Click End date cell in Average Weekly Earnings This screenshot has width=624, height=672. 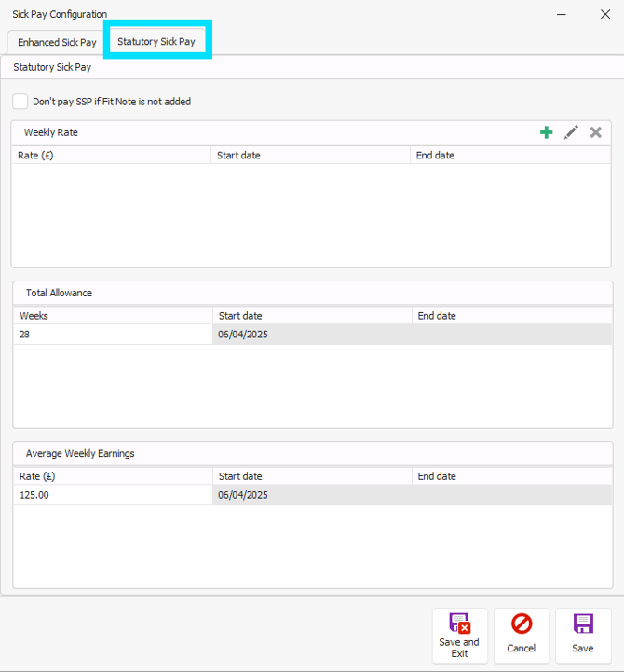tap(511, 495)
